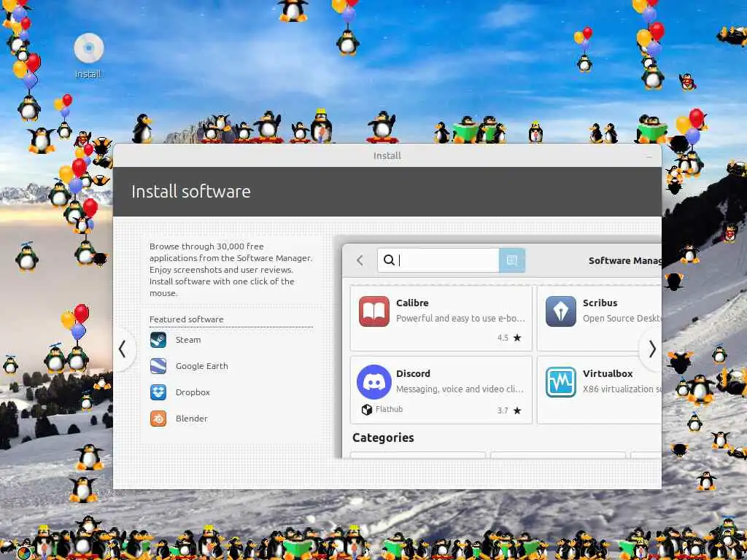Viewport: 747px width, 560px height.
Task: Go to next slide with right arrow
Action: click(x=651, y=349)
